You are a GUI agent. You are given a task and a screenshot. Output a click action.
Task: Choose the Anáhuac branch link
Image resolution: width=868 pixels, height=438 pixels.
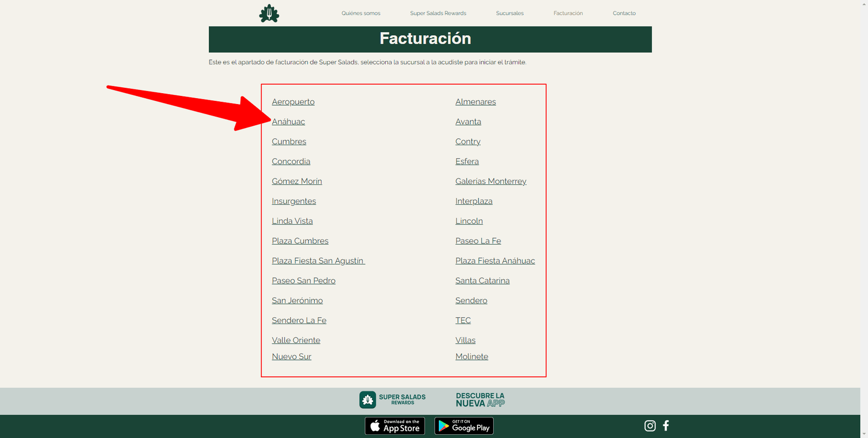288,122
